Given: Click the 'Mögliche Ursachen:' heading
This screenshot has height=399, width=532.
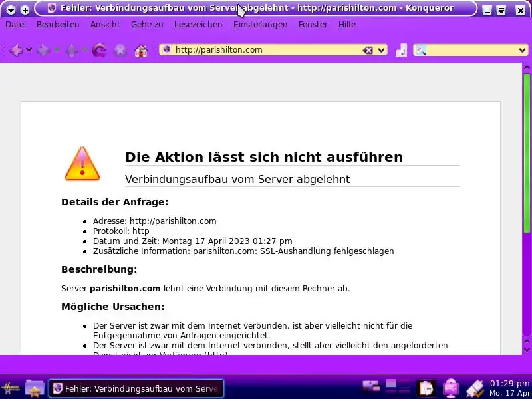Looking at the screenshot, I should tap(112, 307).
